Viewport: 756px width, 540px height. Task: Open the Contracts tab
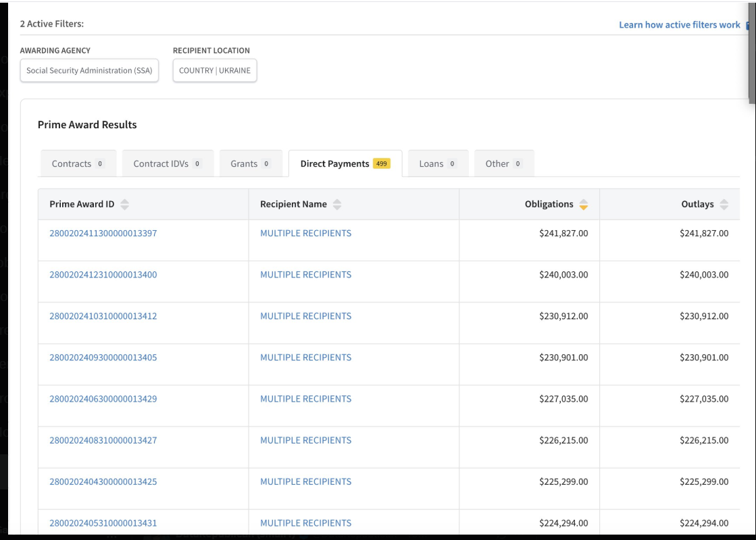tap(77, 163)
